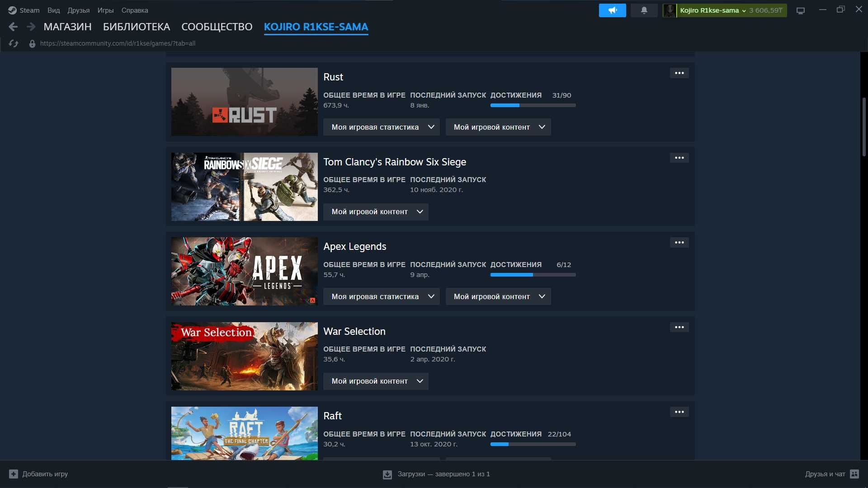Open the Apex Legends title link
This screenshot has width=868, height=488.
click(355, 247)
